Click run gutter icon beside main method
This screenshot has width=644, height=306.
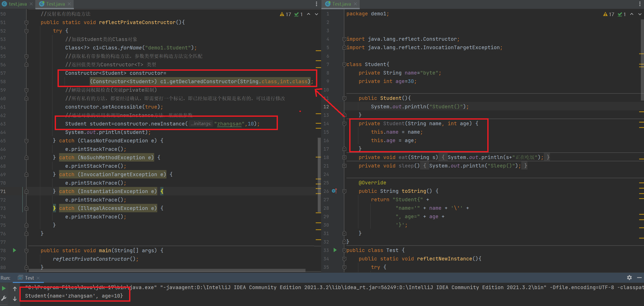tap(15, 250)
